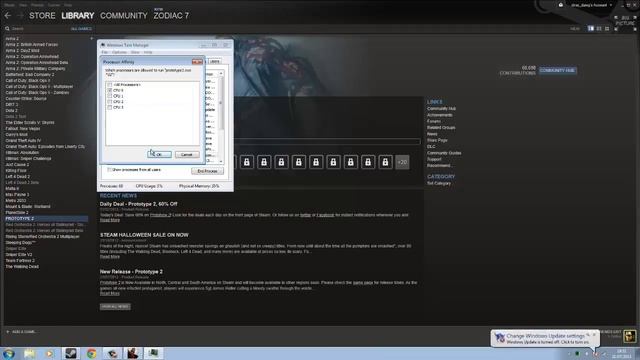Open the Community Guides link
Viewport: 640px width, 360px height.
pyautogui.click(x=444, y=153)
